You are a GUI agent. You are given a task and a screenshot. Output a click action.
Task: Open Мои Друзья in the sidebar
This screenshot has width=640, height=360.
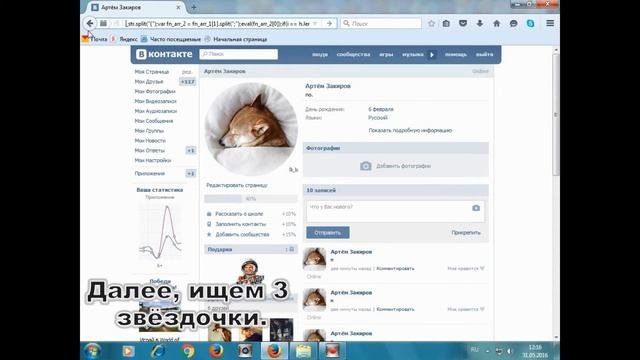click(x=149, y=82)
